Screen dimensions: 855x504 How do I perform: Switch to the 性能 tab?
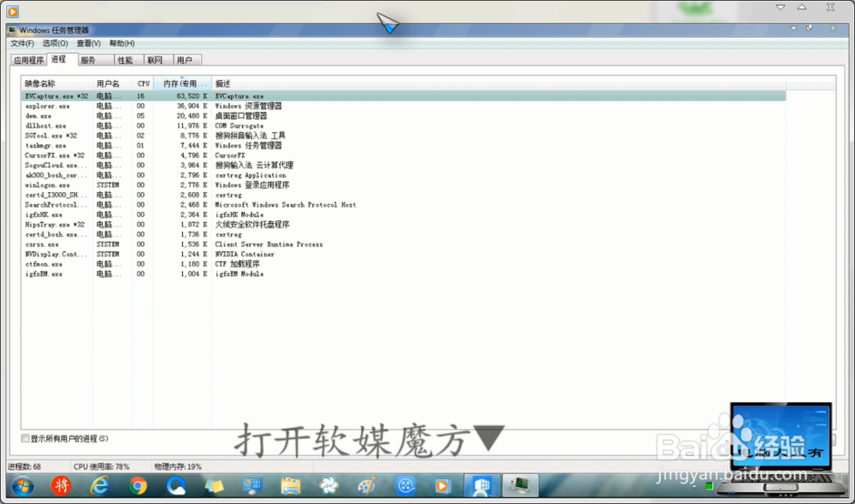(x=129, y=60)
